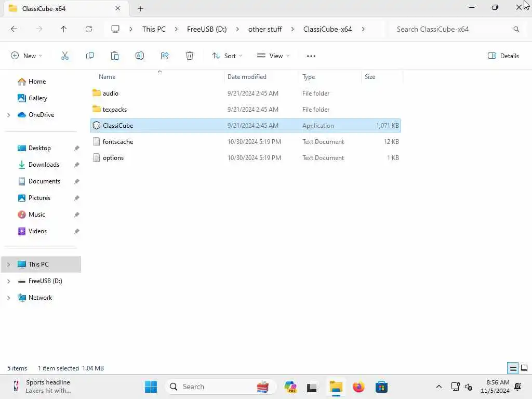Select the options text document
The image size is (532, 399).
[x=246, y=158]
